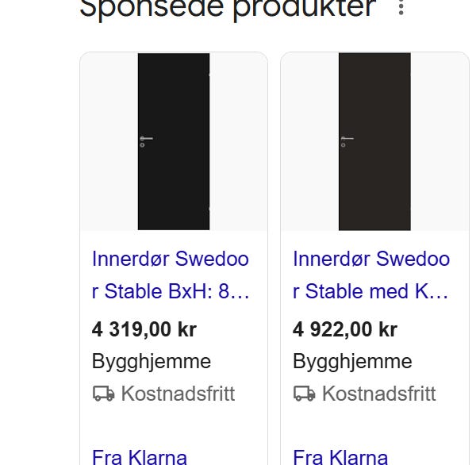Viewport: 476px width, 465px height.
Task: Follow the 'Fra Klarna' link on the second card
Action: tap(340, 457)
